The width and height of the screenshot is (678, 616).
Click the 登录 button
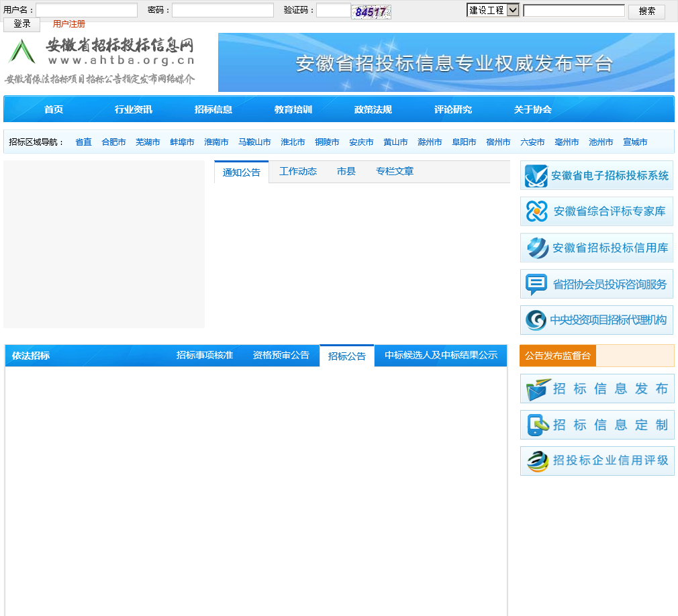point(21,24)
